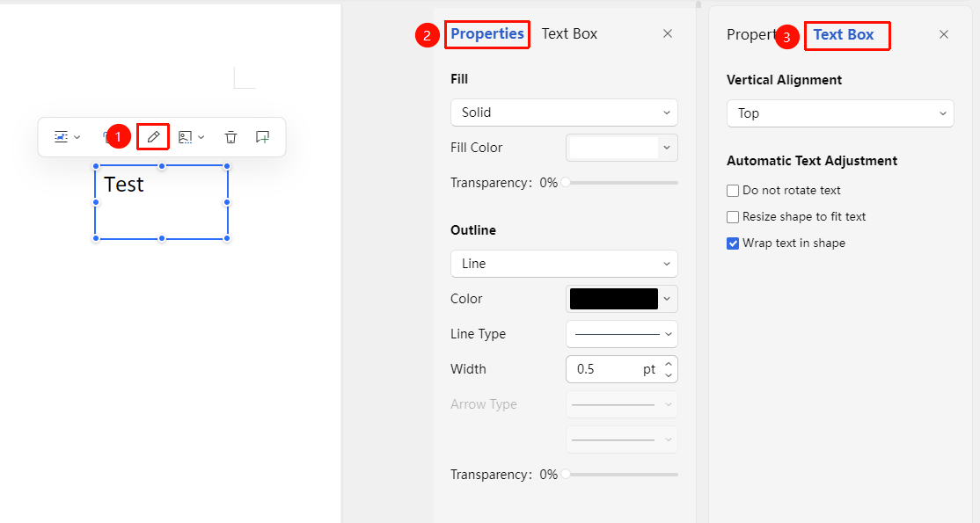Open the text wrapping options in the floating toolbar
The image size is (980, 523).
click(68, 137)
